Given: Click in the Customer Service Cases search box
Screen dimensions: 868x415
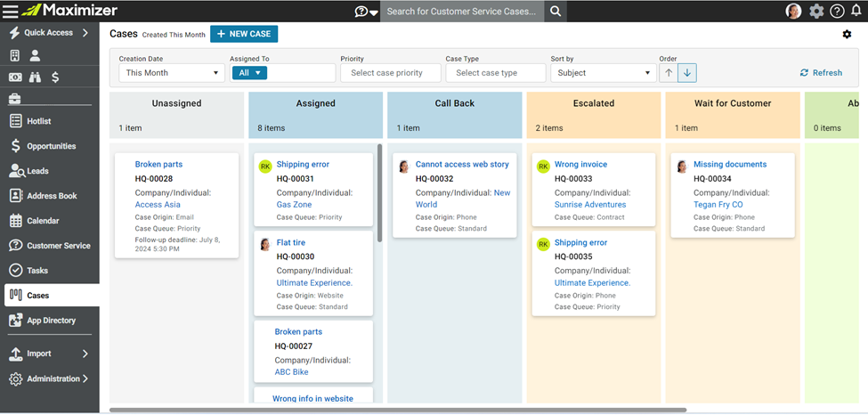Looking at the screenshot, I should click(x=462, y=11).
